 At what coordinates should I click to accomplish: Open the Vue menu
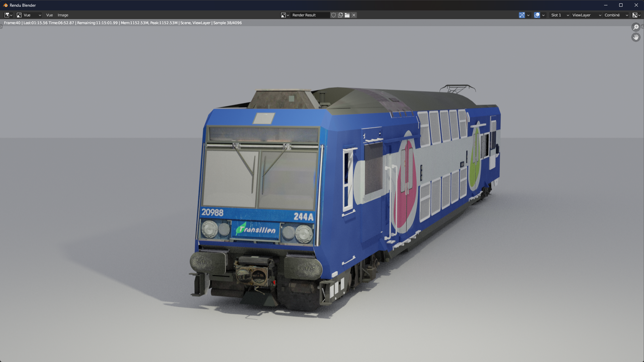[49, 15]
